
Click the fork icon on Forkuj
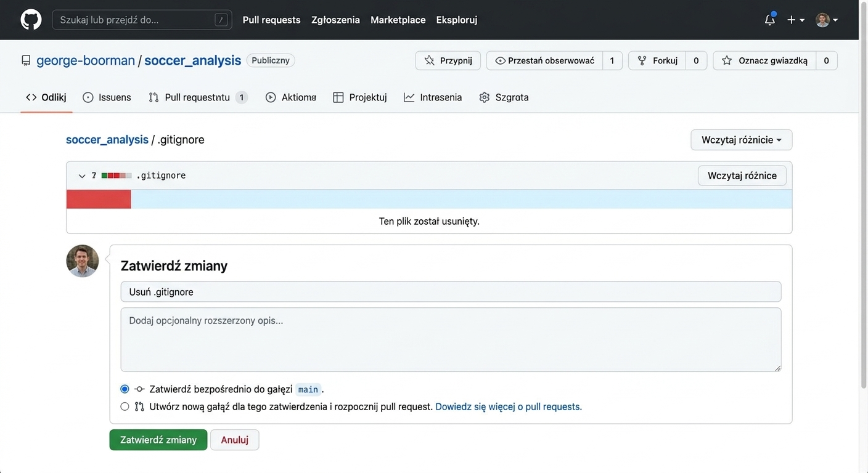[642, 60]
